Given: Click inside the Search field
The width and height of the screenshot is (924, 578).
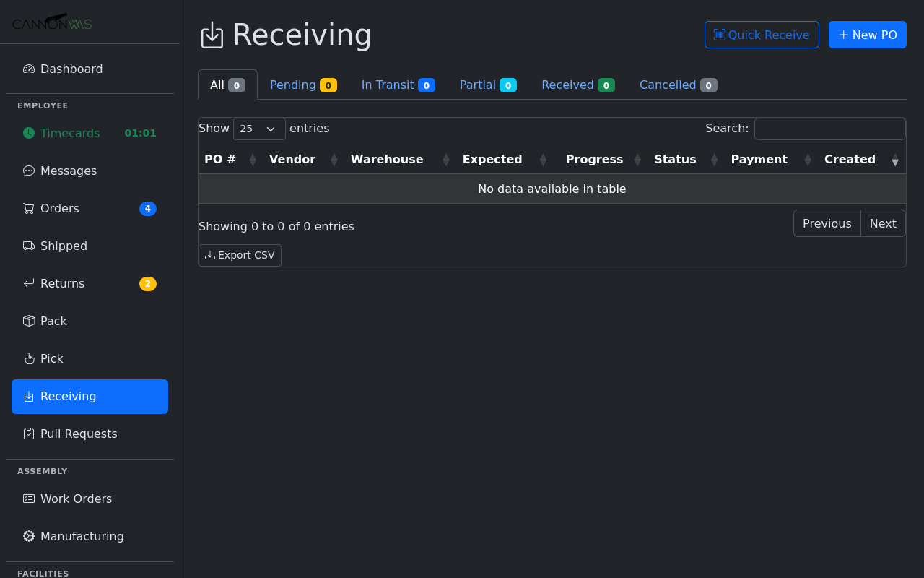Looking at the screenshot, I should pos(830,129).
